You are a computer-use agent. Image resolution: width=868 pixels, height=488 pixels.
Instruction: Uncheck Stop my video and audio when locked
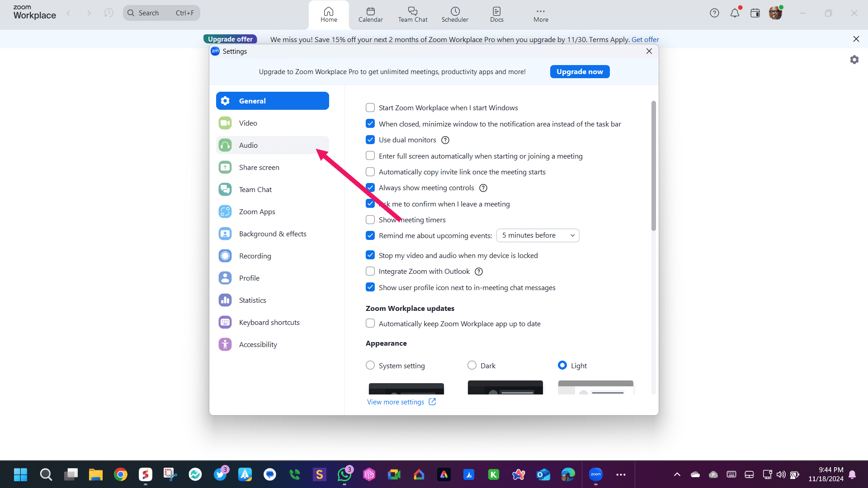tap(370, 255)
